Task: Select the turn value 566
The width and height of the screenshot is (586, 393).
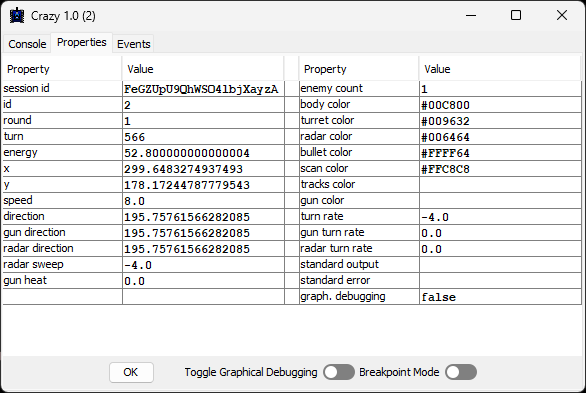Action: click(x=203, y=137)
